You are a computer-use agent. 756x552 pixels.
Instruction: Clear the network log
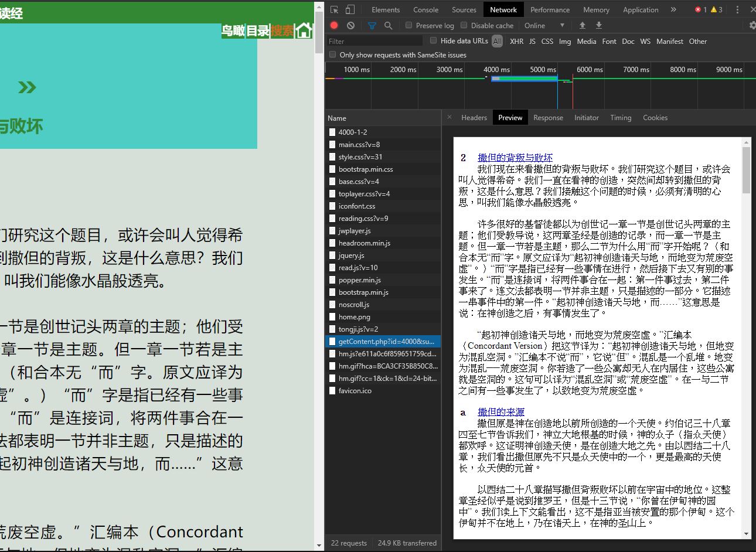tap(350, 26)
